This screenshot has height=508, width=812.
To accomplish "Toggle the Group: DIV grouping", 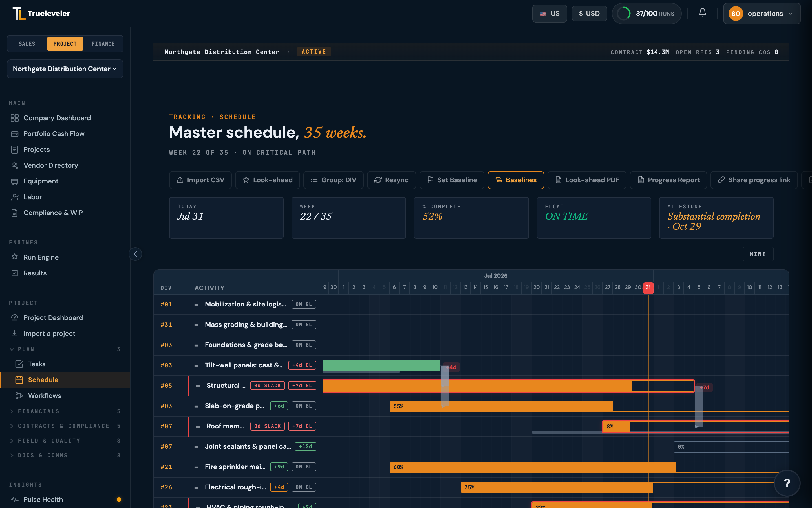I will [x=333, y=180].
